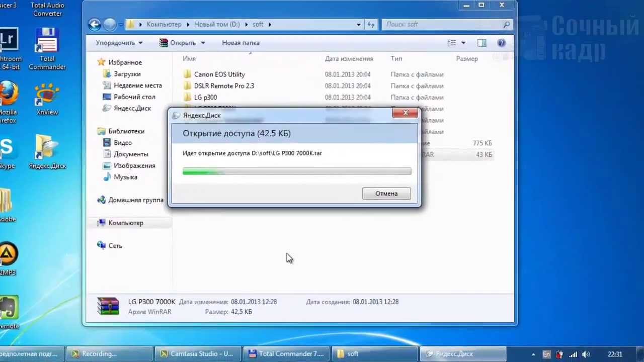Click the refresh button beside address bar
644x362 pixels.
tap(371, 24)
